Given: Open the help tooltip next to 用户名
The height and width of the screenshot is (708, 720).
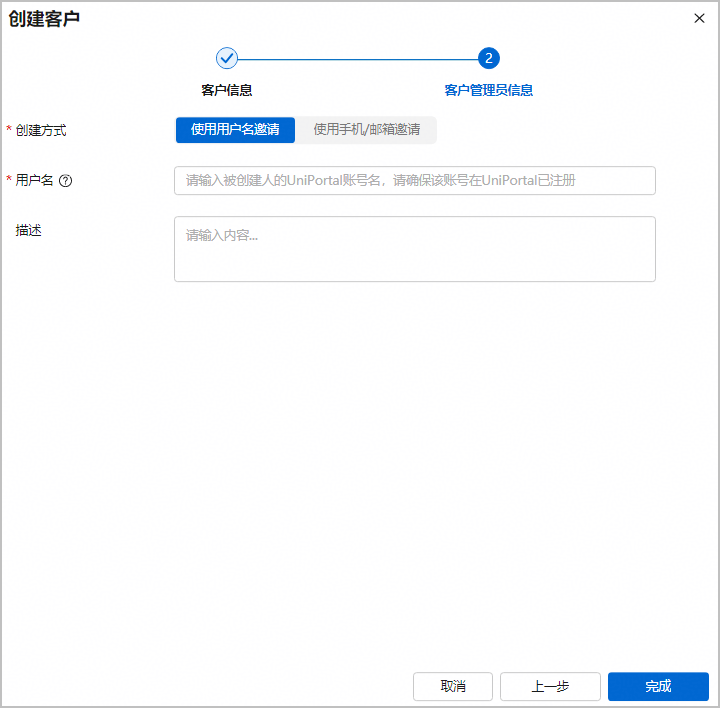Looking at the screenshot, I should 66,181.
